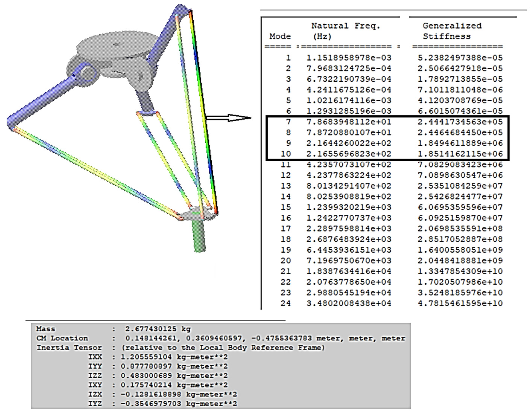Viewport: 532px width, 417px height.
Task: Select Mode 10 generalized stiffness value
Action: (460, 154)
